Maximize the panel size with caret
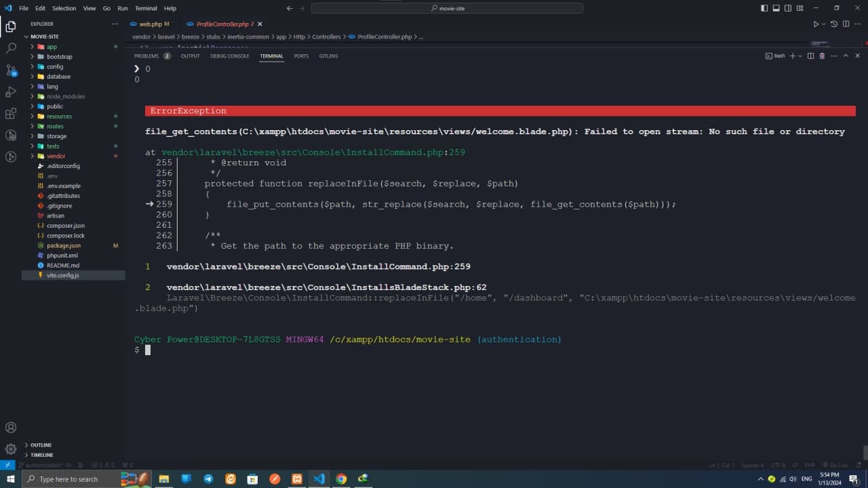This screenshot has height=488, width=868. pyautogui.click(x=846, y=56)
